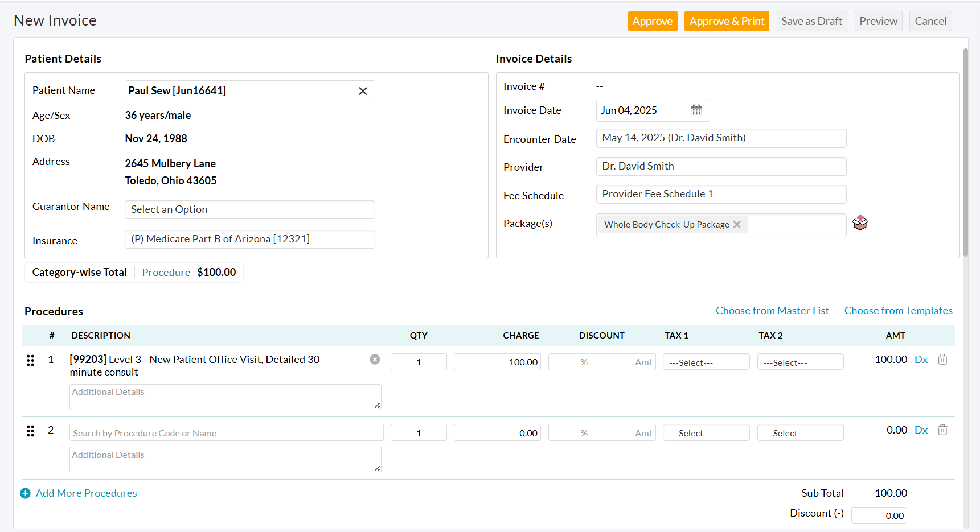Remove procedure code 99203 from row 1
This screenshot has width=980, height=532.
tap(375, 360)
